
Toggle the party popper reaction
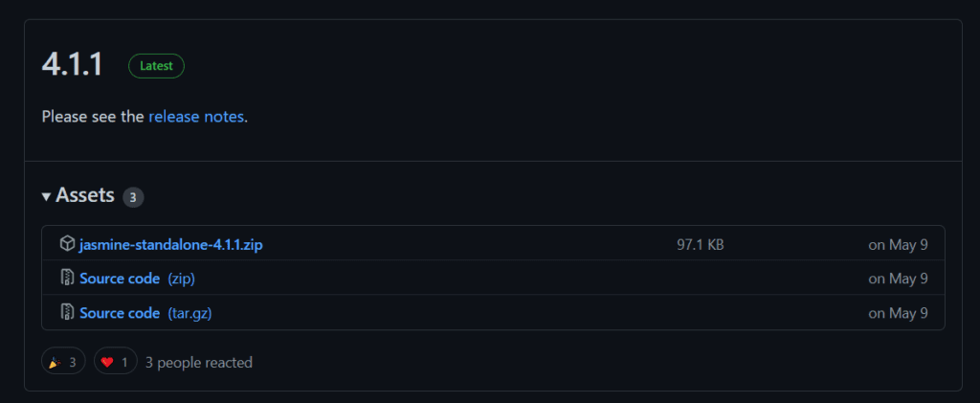[x=63, y=362]
